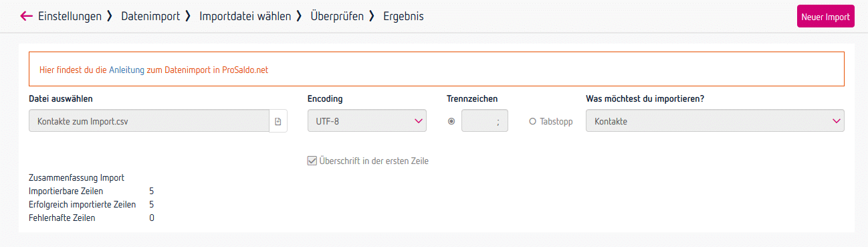Screen dimensions: 868x247
Task: Click chevron after Importdatei wählen breadcrumb
Action: (x=299, y=16)
